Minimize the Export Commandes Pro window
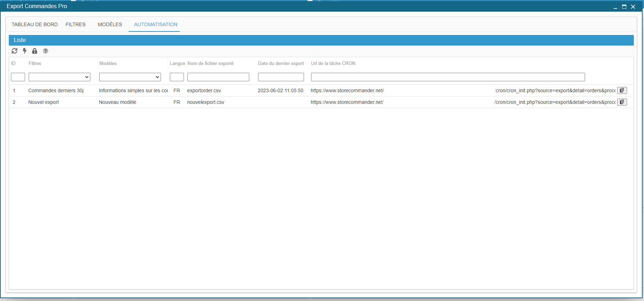644x301 pixels. tap(615, 7)
